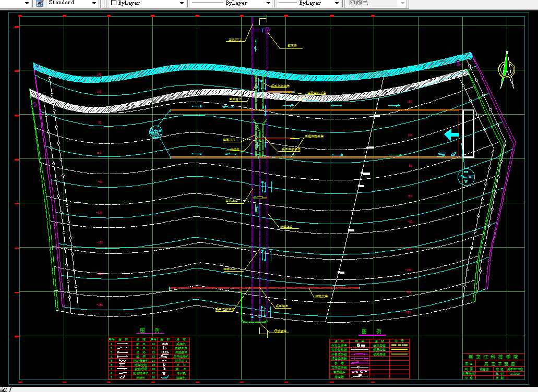Select the 1:2000 scale text
This screenshot has width=538, height=392.
click(x=515, y=374)
